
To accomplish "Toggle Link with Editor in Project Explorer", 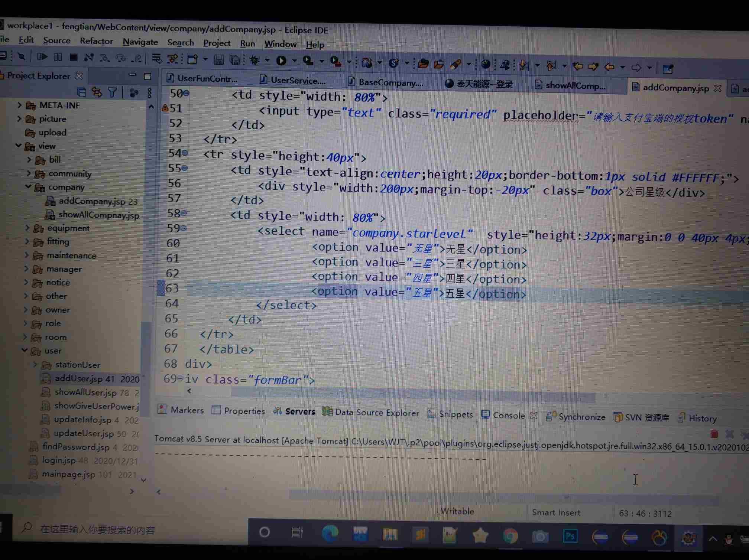I will click(x=97, y=92).
